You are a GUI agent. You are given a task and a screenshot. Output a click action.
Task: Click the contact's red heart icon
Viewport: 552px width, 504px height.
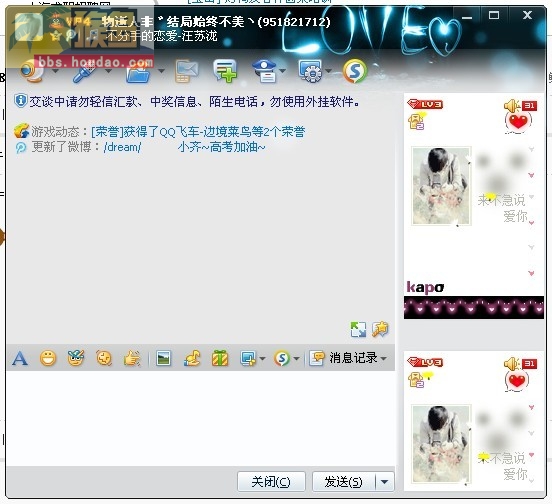pos(518,122)
